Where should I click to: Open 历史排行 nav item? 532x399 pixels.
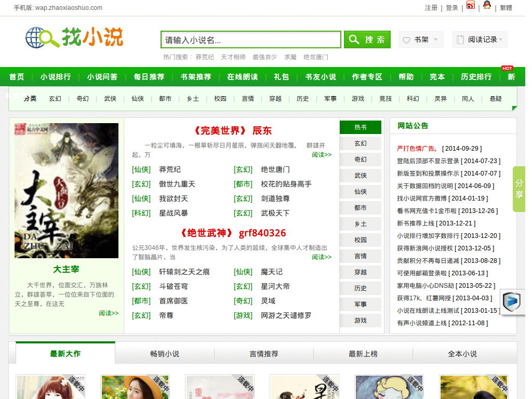click(x=476, y=77)
